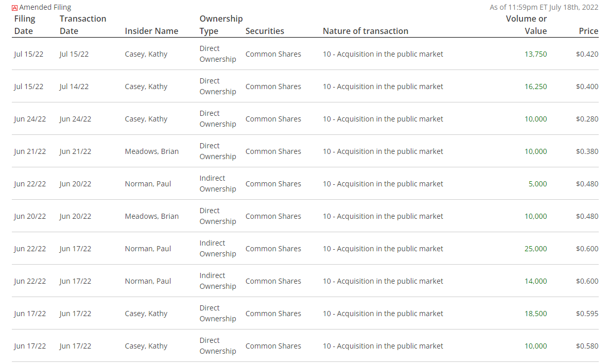
Task: Click Norman, Paul beside the 5,000 volume
Action: tap(148, 184)
